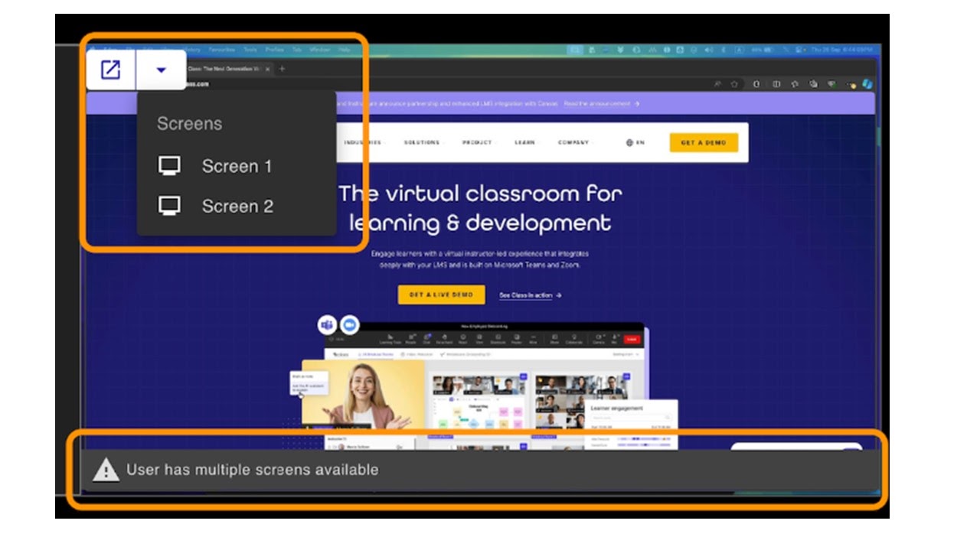
Task: Open a new browser tab with plus
Action: (x=282, y=69)
